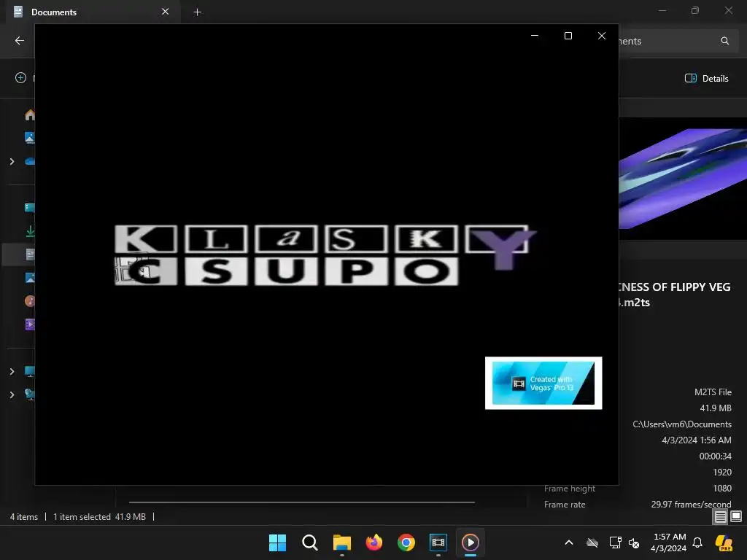Launch Chrome from the taskbar

click(x=406, y=542)
